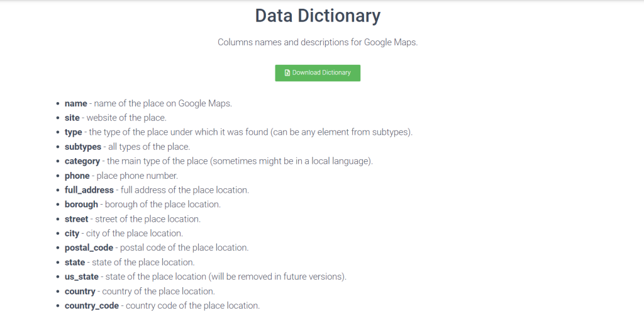Click the file icon in Download Dictionary
Viewport: 644px width, 313px height.
click(x=287, y=73)
